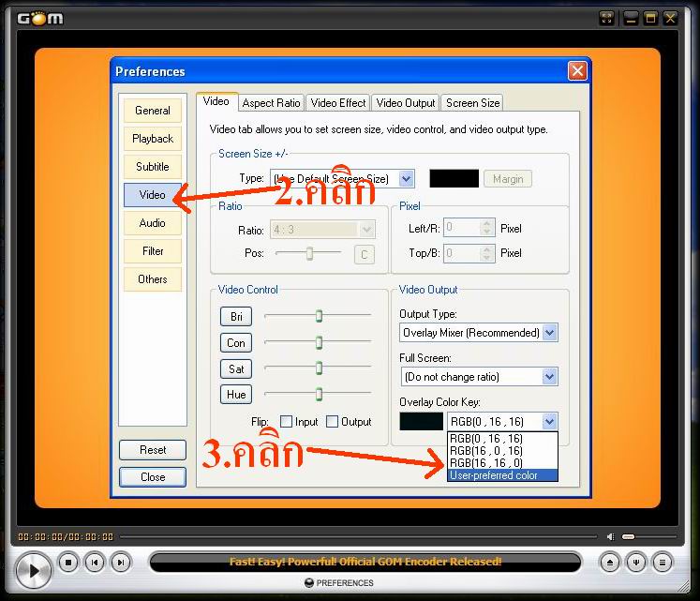This screenshot has width=700, height=601.
Task: Click the contrast slider handle
Action: tap(319, 342)
